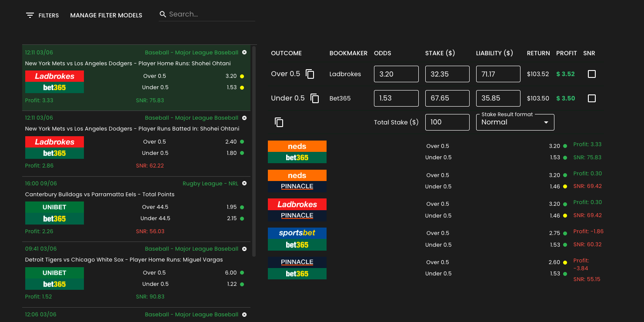Click SNR: 55.15 text
This screenshot has height=322, width=644.
587,279
